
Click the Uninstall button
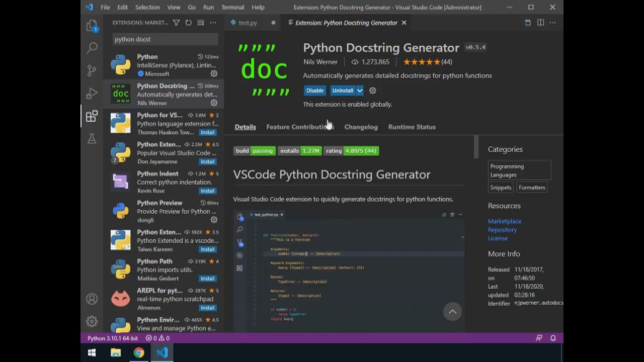coord(343,90)
